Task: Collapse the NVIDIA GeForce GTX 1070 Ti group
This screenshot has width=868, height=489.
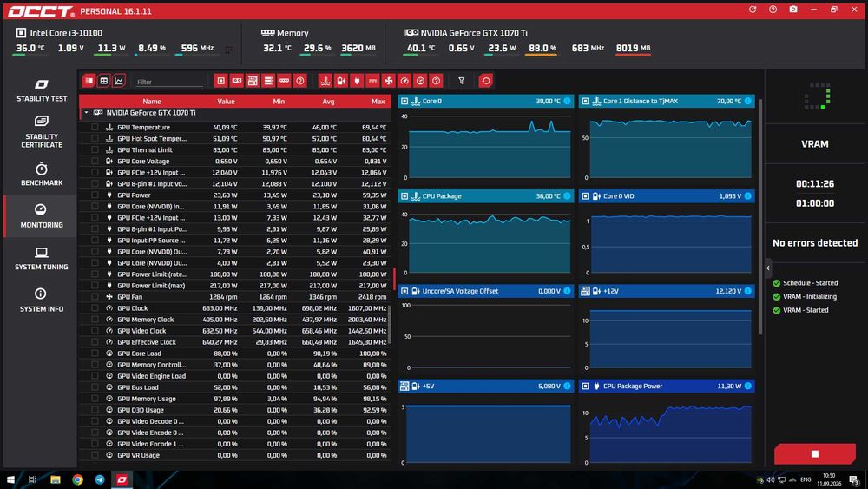Action: point(86,112)
